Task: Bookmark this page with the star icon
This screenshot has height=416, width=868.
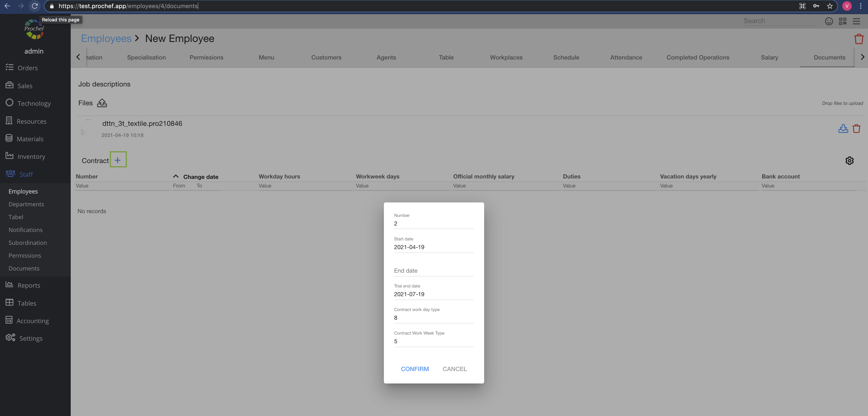Action: coord(830,6)
